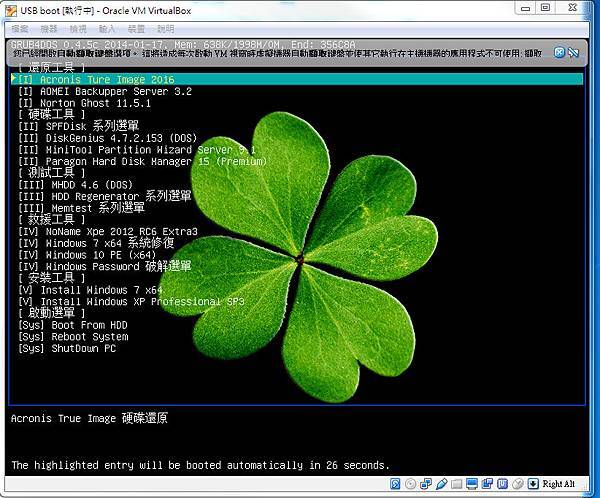Click the 還原工具 section header
The height and width of the screenshot is (498, 600).
pos(52,68)
